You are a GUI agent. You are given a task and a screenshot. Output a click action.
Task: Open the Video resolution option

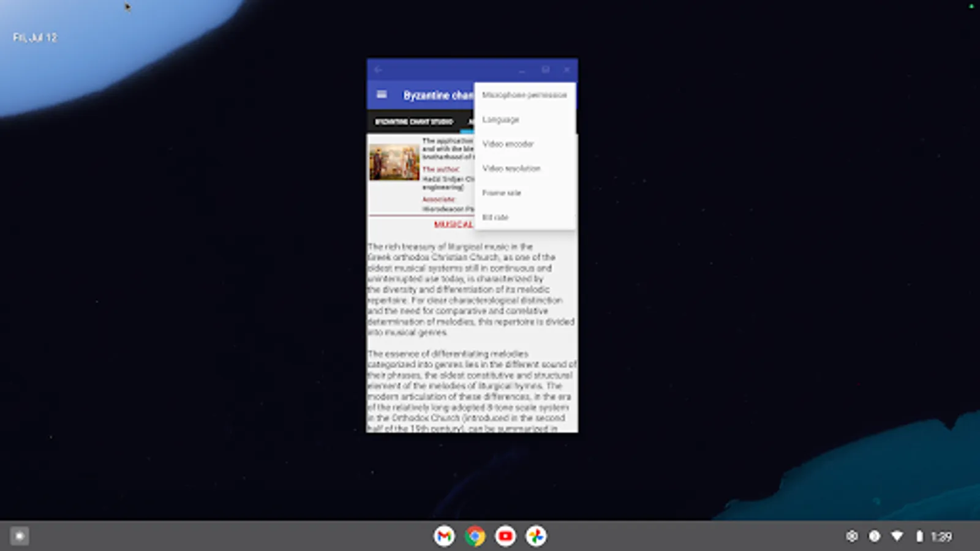511,168
